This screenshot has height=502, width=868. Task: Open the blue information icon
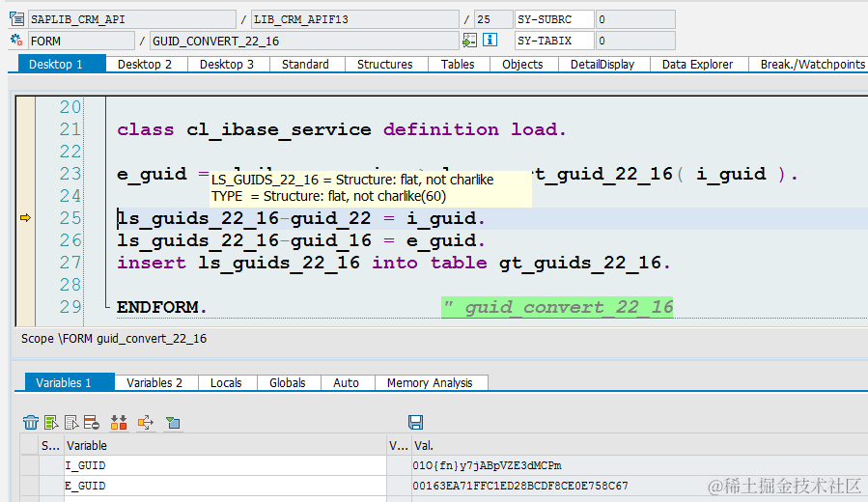point(490,40)
